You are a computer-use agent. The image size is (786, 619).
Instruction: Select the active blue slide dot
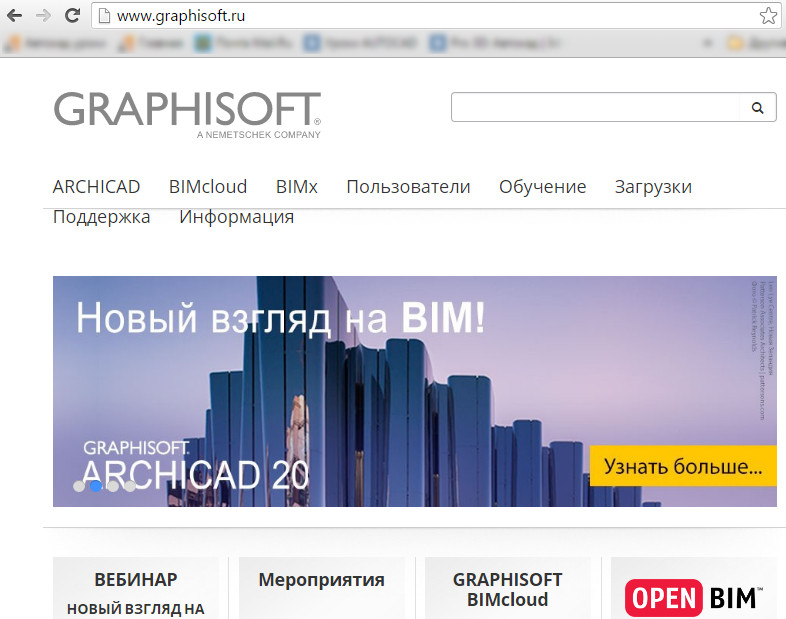click(96, 486)
